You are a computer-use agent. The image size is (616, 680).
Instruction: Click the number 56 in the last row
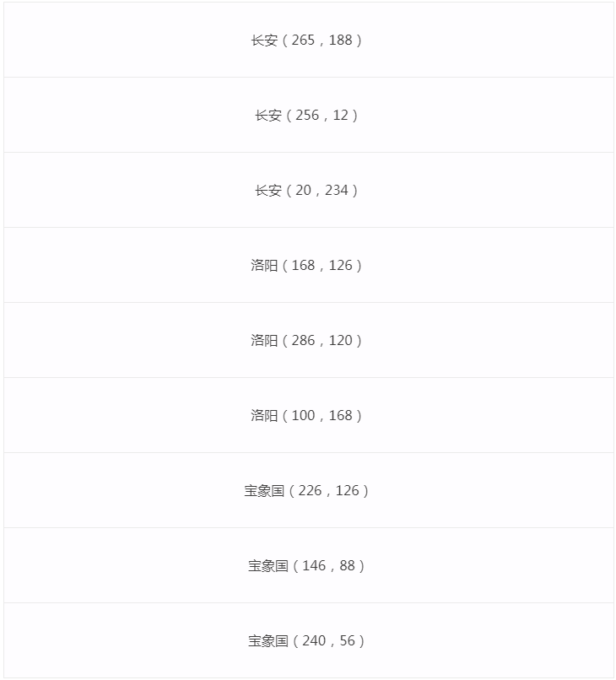click(348, 641)
